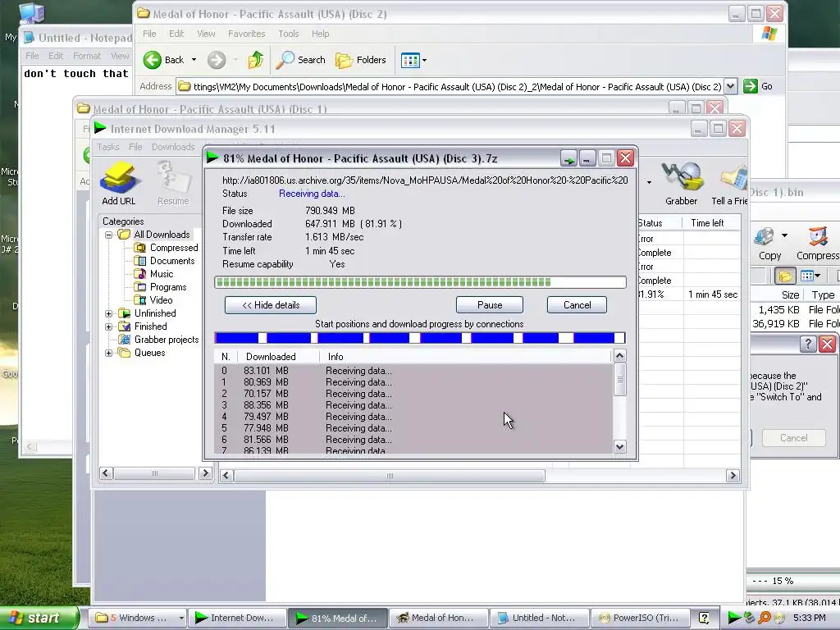Open the View menu in Explorer Disc 2 window
Viewport: 840px width, 630px height.
click(x=206, y=34)
